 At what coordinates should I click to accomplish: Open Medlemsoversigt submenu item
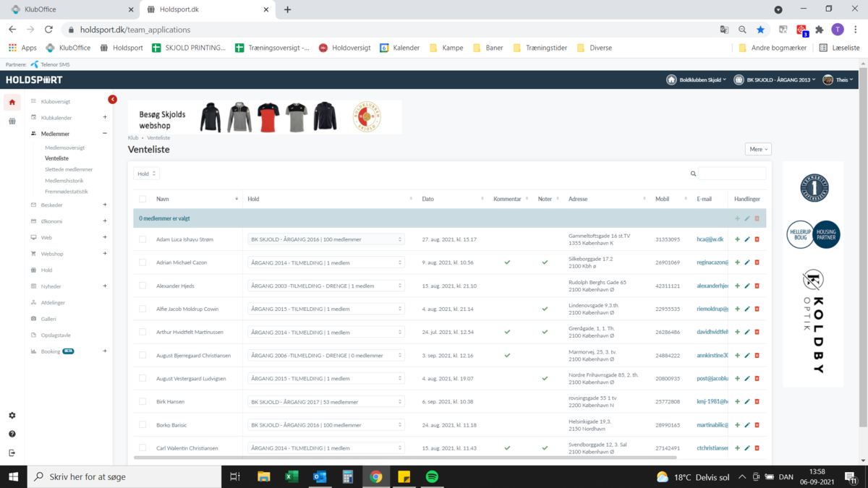[64, 147]
